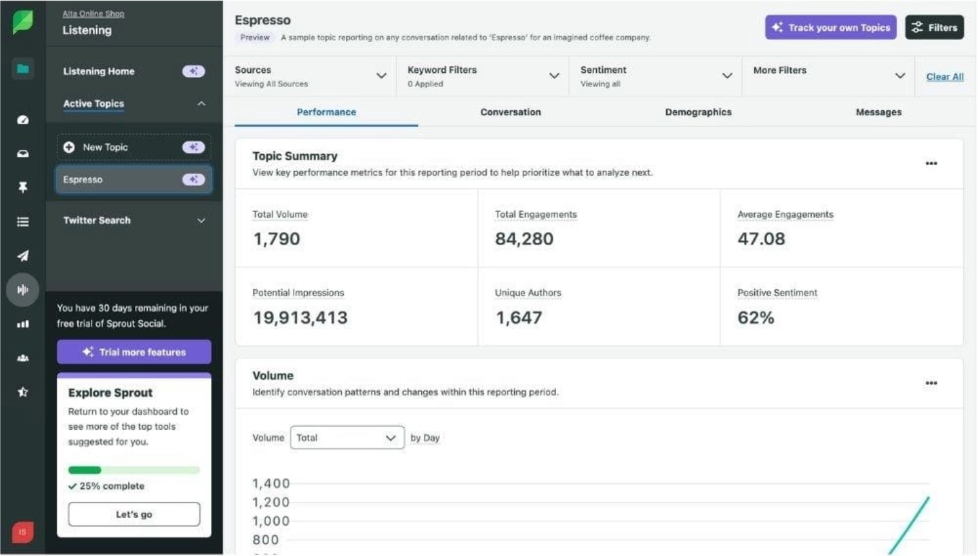Image resolution: width=980 pixels, height=556 pixels.
Task: Open the people icon in left rail
Action: [x=23, y=359]
